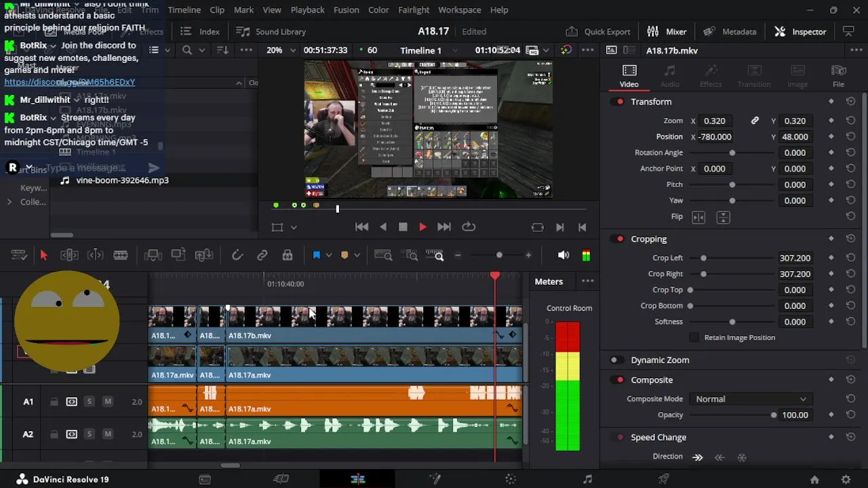This screenshot has height=488, width=868.
Task: Set Speed Change direction to reverse
Action: tap(719, 457)
